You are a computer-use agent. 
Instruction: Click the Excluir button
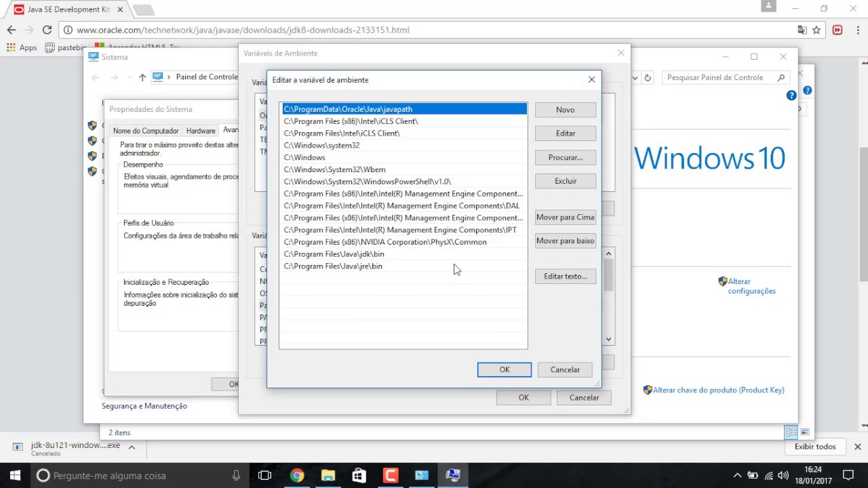click(x=565, y=181)
